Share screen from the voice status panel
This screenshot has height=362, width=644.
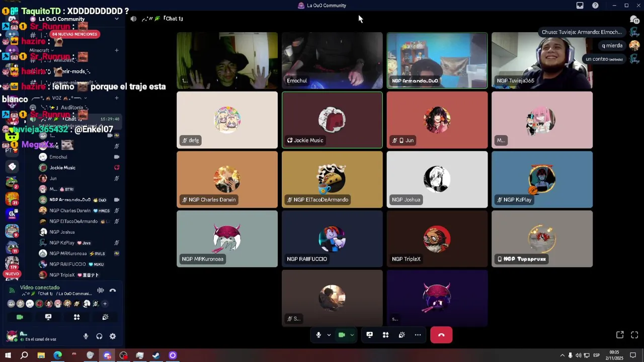[x=48, y=317]
